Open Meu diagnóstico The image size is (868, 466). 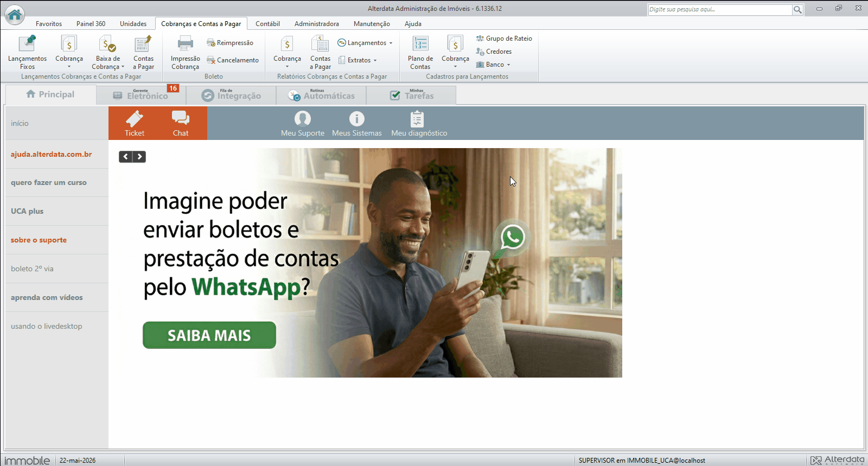(x=419, y=123)
